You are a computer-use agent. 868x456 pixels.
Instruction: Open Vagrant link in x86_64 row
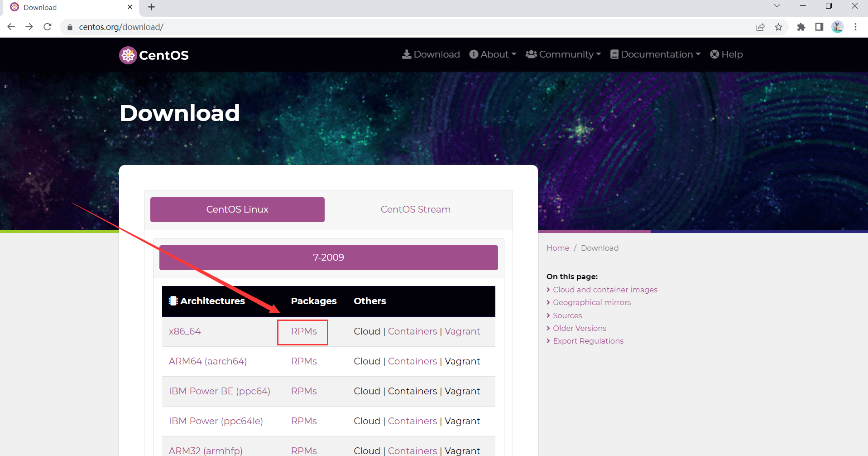[462, 331]
